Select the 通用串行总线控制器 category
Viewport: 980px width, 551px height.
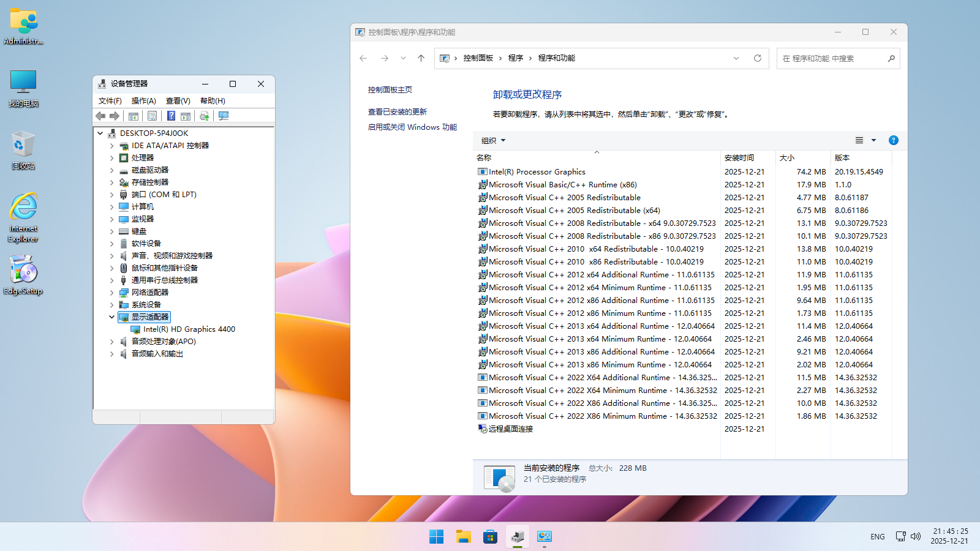[165, 280]
